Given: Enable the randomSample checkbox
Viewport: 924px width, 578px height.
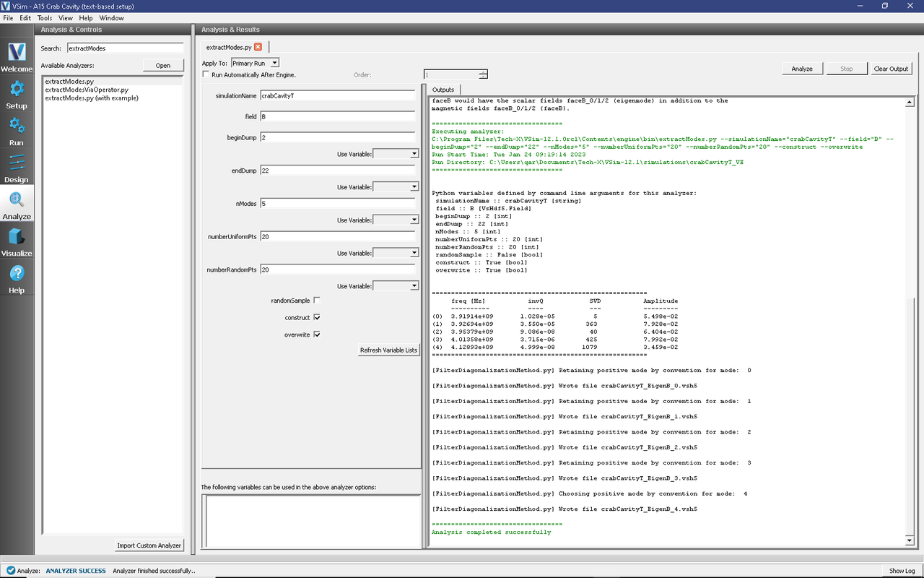Looking at the screenshot, I should coord(317,301).
